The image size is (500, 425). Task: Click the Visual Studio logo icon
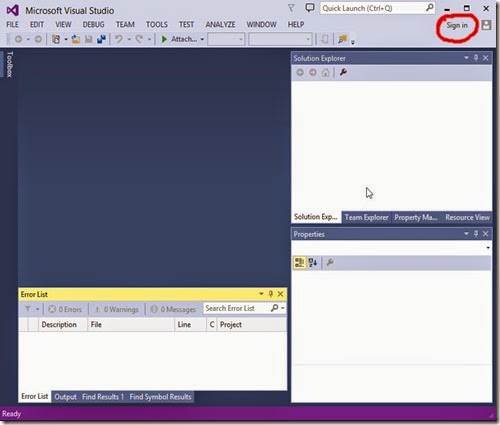tap(13, 11)
